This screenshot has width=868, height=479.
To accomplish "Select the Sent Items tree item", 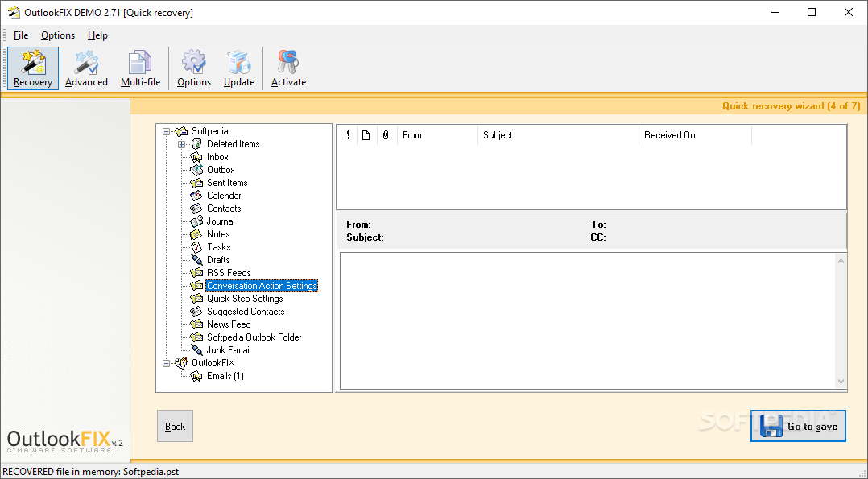I will tap(227, 183).
